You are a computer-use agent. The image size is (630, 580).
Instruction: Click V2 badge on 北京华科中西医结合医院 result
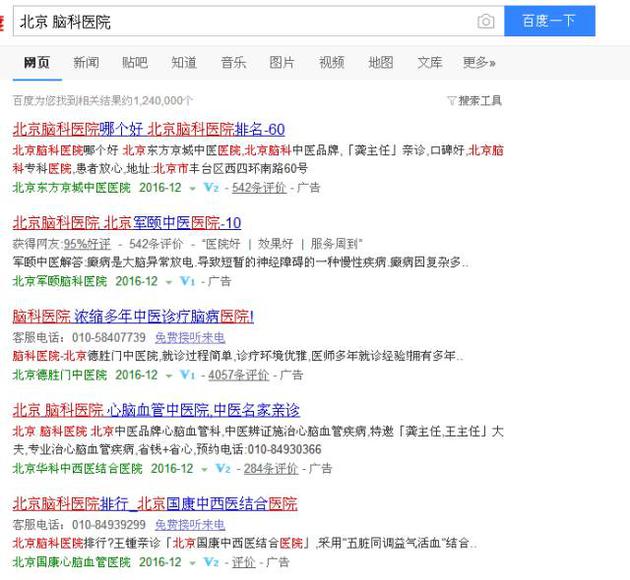[x=223, y=468]
